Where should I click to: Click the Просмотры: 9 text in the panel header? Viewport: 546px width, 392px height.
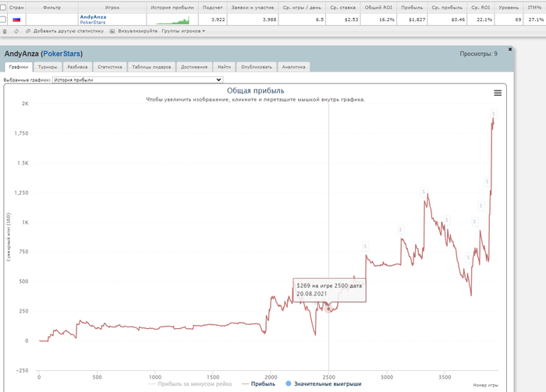click(478, 54)
